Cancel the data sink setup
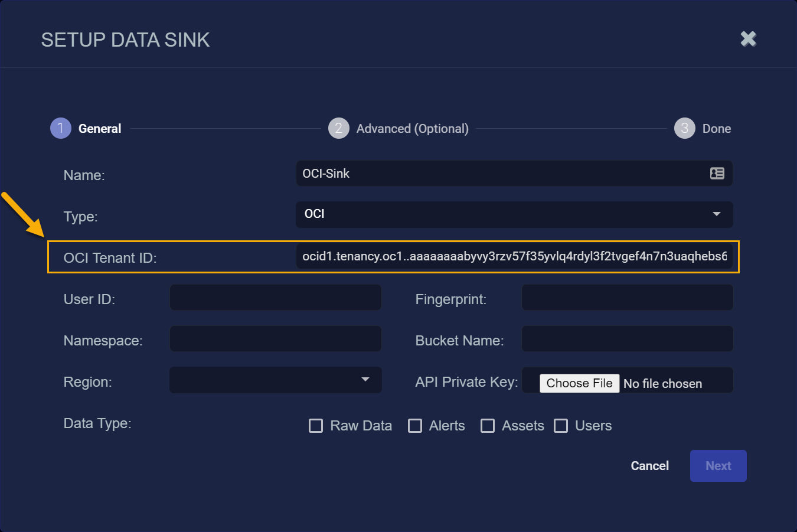 650,466
